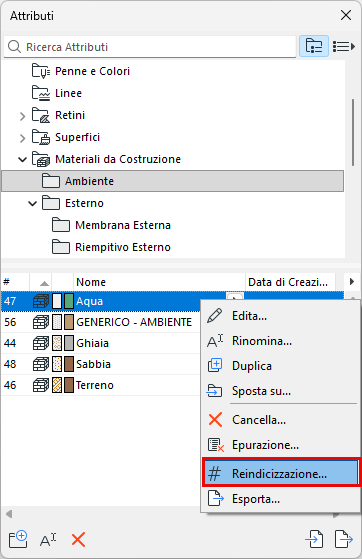
Task: Click the Ghiaia gray surface swatch
Action: point(69,343)
